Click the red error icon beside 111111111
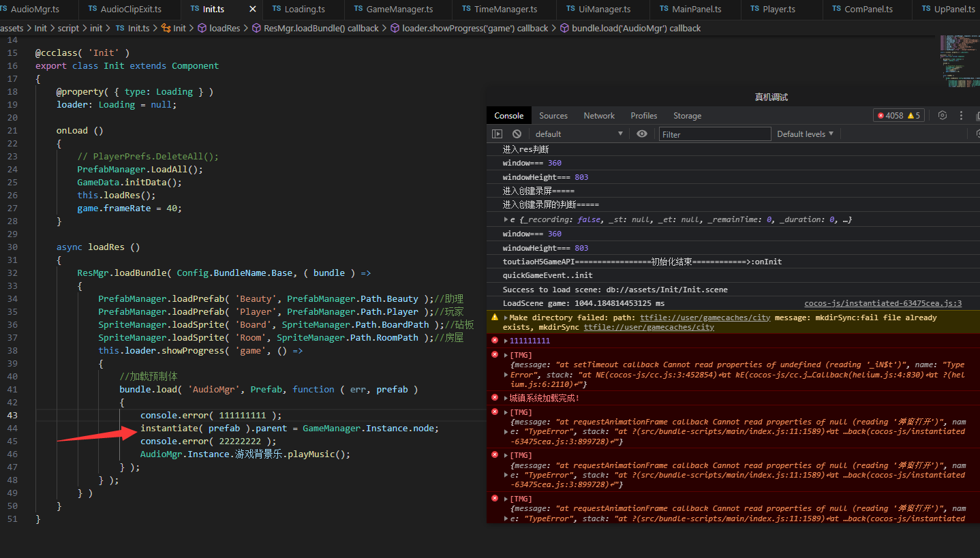Screen dimensions: 980x558 [x=495, y=340]
